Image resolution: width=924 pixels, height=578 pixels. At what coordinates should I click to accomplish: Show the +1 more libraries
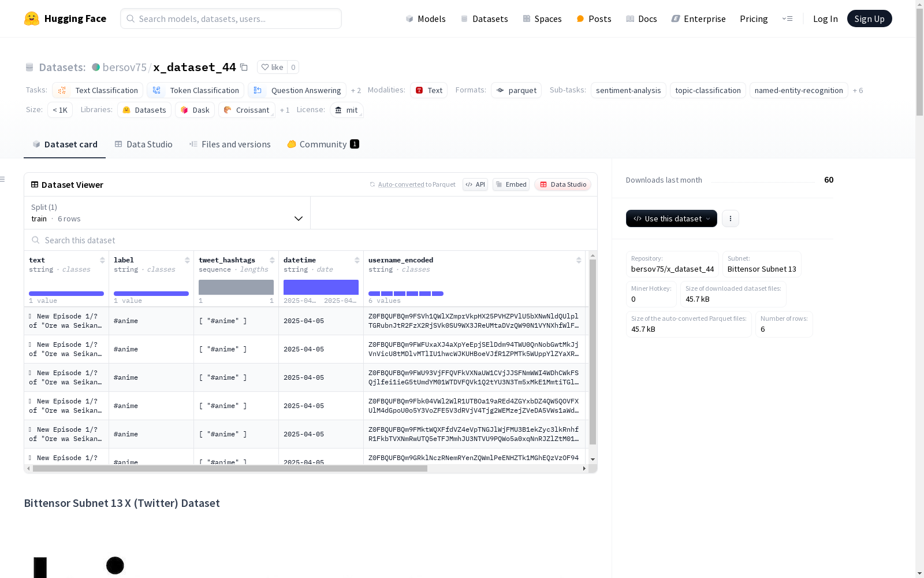pos(285,110)
